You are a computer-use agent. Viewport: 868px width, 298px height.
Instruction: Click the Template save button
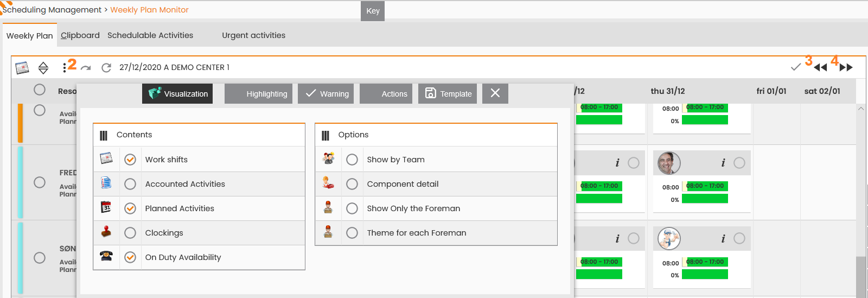coord(448,93)
